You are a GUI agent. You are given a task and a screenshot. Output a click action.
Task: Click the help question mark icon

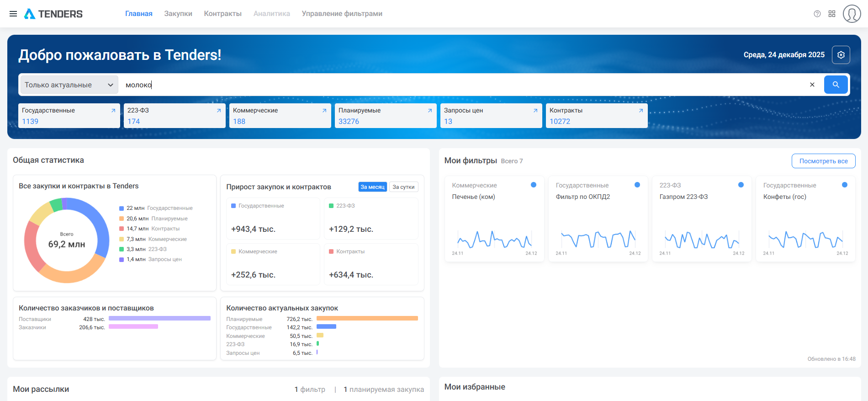817,14
